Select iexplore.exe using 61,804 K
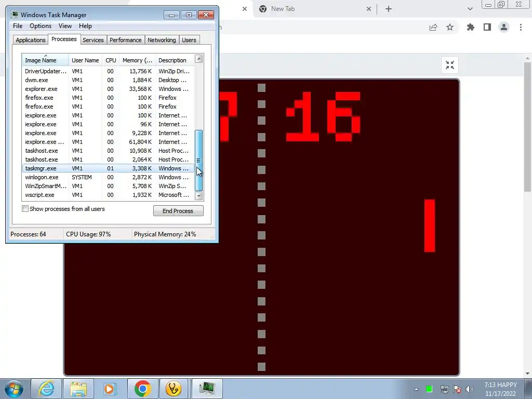The image size is (532, 399). tap(108, 142)
